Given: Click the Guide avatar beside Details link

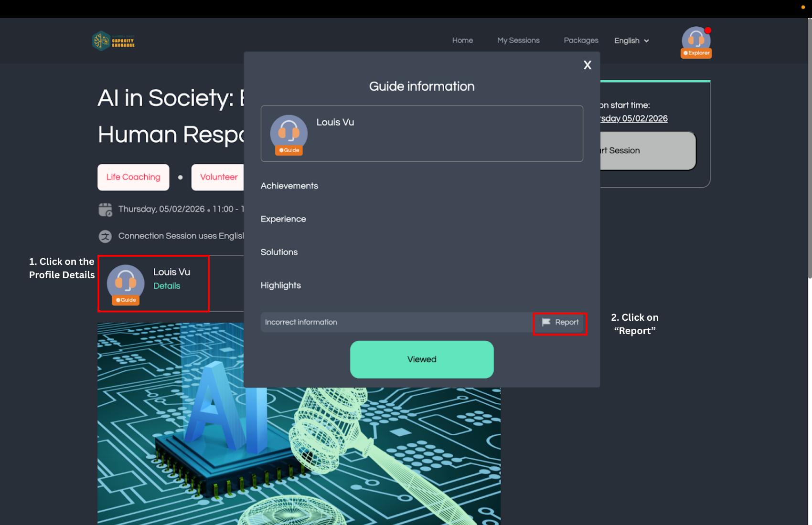Looking at the screenshot, I should point(126,283).
